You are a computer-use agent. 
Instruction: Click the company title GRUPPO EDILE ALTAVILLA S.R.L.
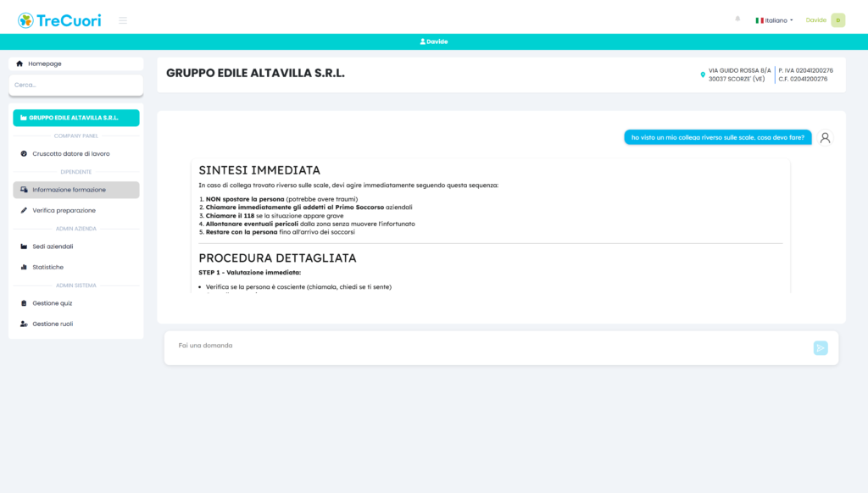255,73
